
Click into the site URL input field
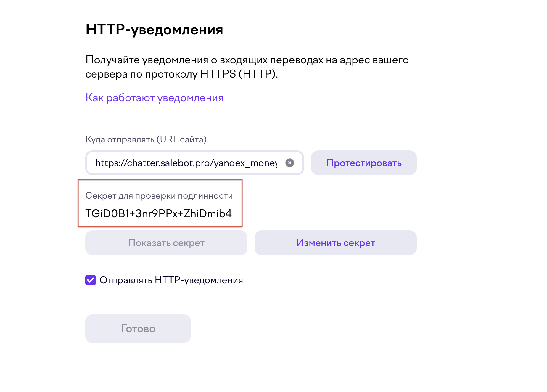[x=186, y=163]
